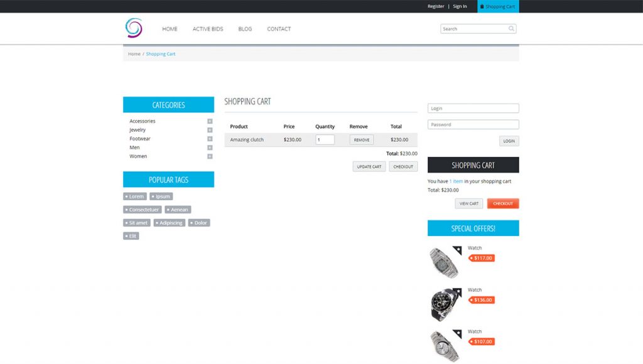Expand the Men category
This screenshot has height=364, width=643.
(210, 147)
